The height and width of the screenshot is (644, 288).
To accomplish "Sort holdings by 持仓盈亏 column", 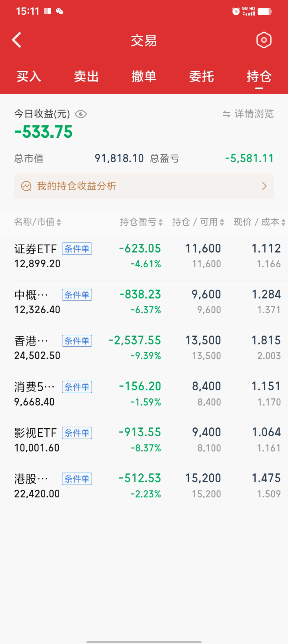I will [141, 222].
